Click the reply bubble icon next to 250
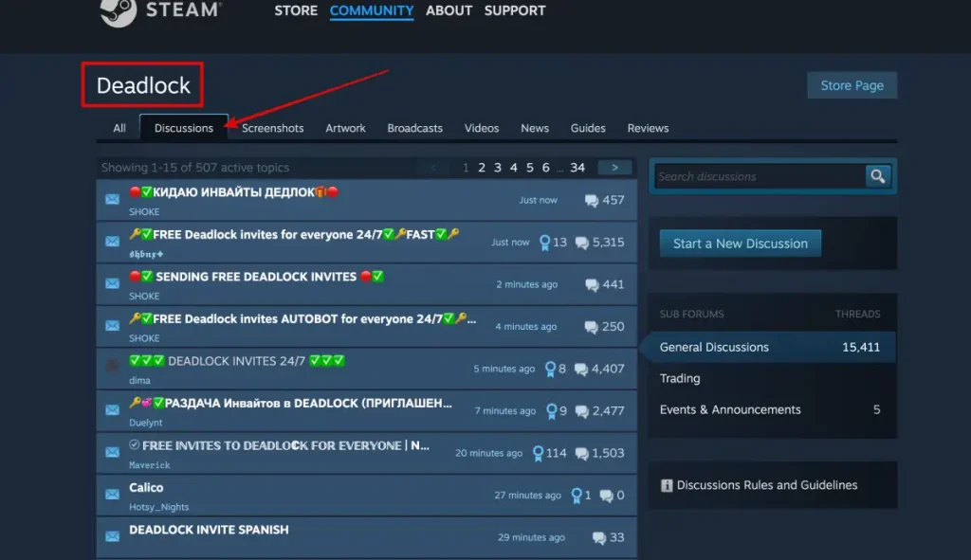 pyautogui.click(x=592, y=327)
